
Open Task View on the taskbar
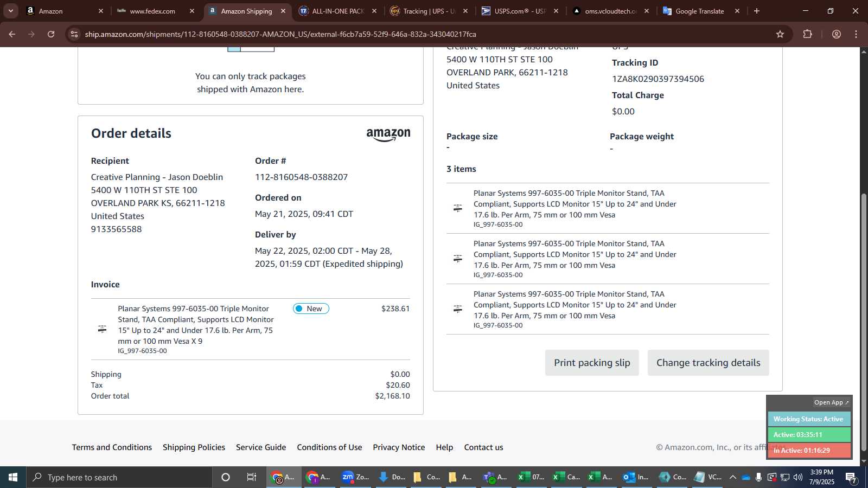click(x=252, y=477)
